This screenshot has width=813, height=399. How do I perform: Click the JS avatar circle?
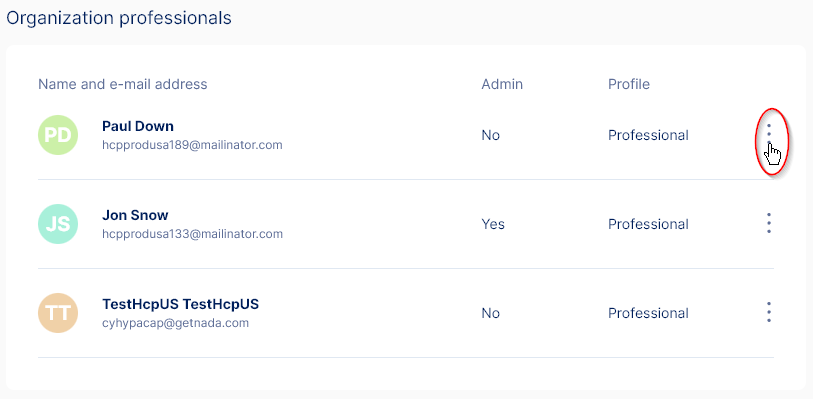point(58,224)
